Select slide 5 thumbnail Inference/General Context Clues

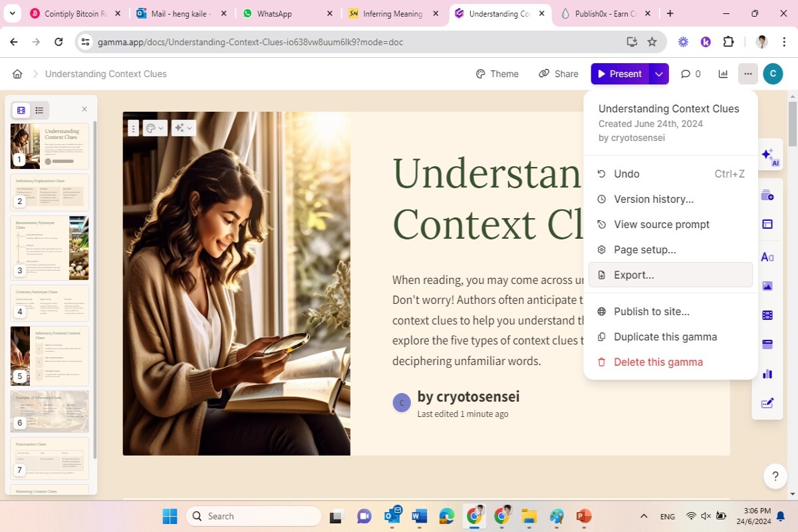pyautogui.click(x=50, y=356)
